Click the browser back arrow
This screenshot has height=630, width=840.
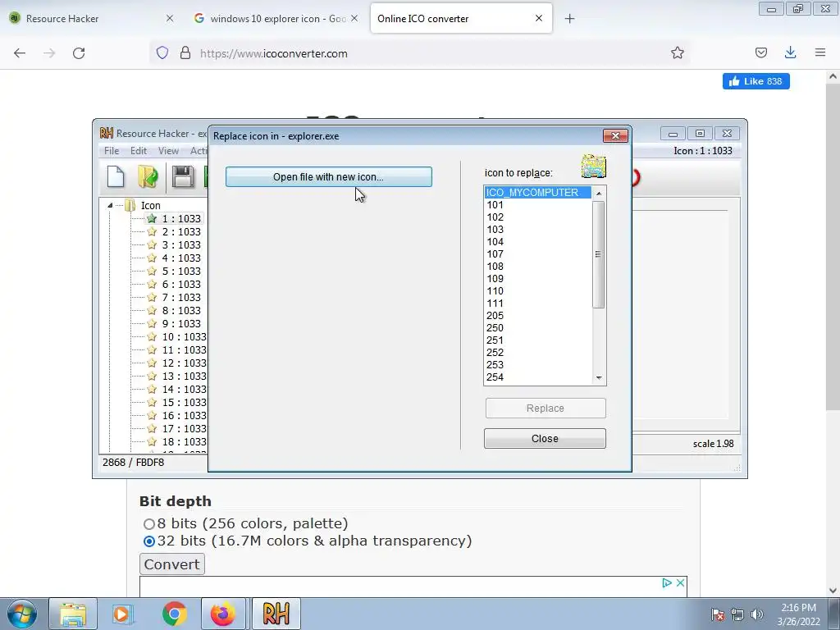coord(20,53)
